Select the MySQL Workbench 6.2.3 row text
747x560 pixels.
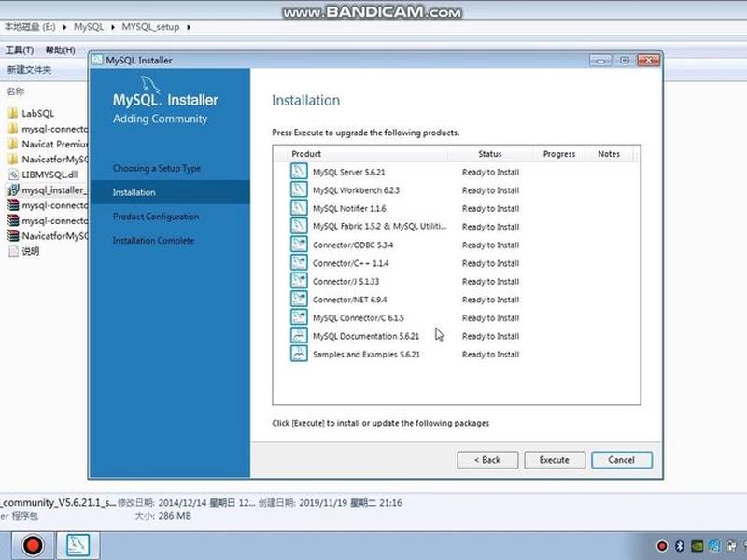tap(356, 190)
